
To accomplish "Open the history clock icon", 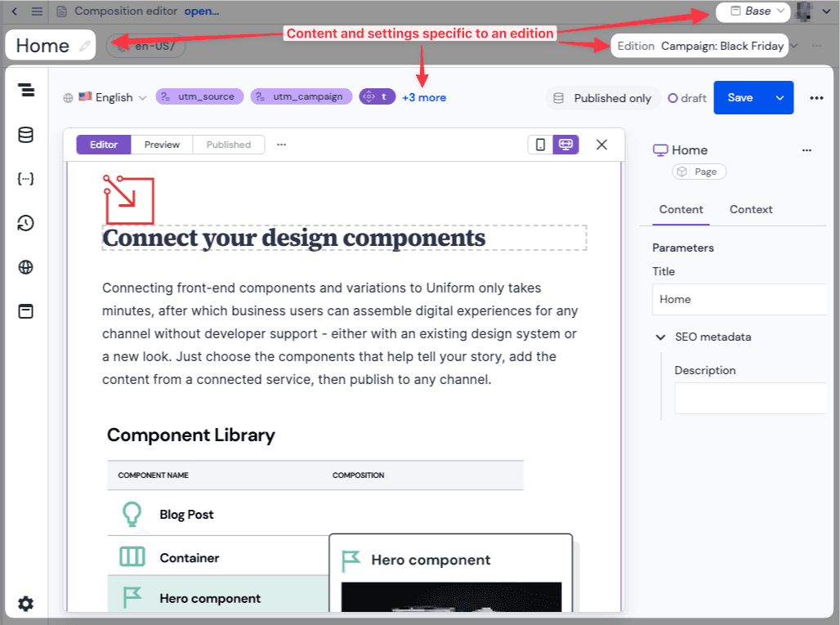I will [25, 223].
